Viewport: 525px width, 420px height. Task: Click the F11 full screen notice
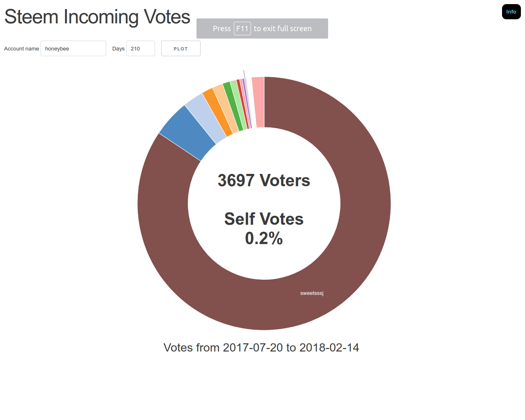coord(262,29)
